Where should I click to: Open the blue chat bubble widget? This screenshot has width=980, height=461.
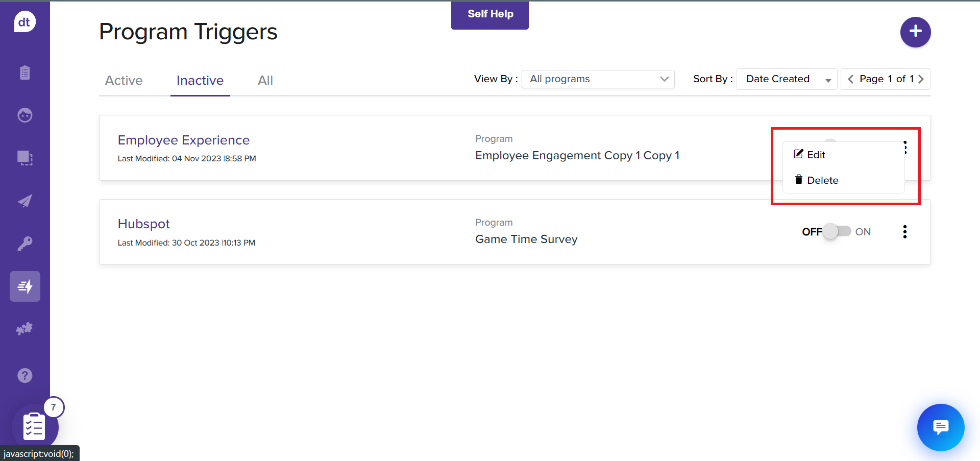click(940, 427)
